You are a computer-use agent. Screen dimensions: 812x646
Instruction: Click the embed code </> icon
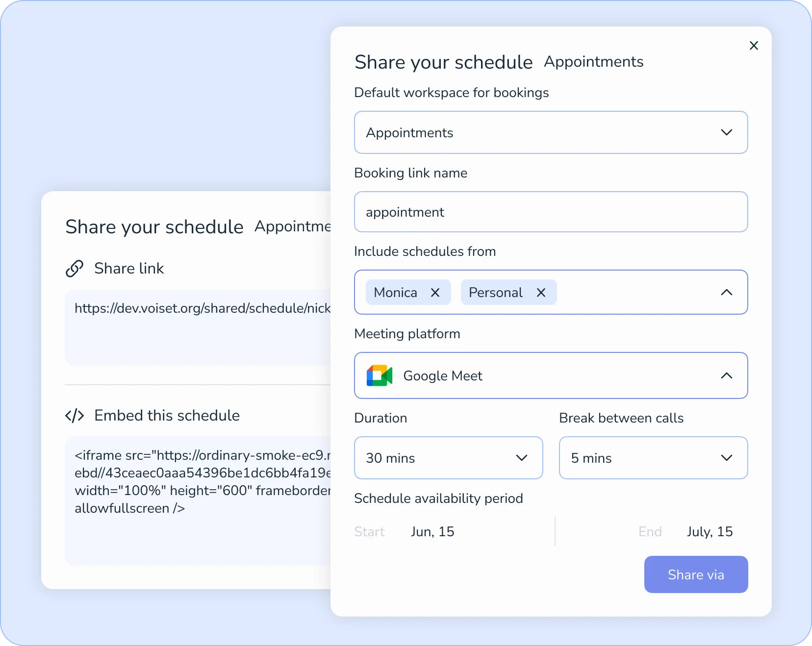pos(75,415)
